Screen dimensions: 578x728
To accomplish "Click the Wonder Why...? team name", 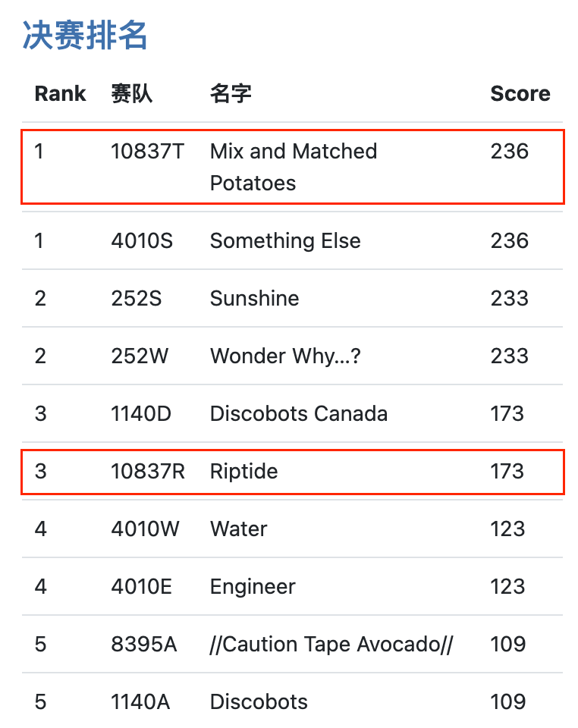I will (285, 356).
